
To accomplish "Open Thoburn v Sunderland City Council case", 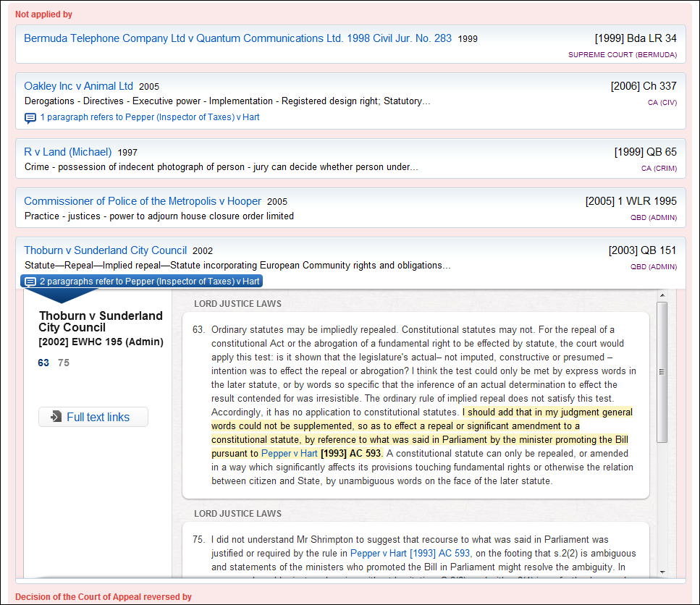I will [106, 250].
